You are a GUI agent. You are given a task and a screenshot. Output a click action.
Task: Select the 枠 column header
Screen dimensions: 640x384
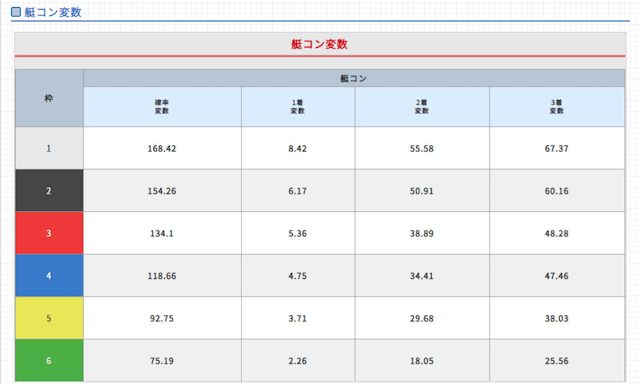[x=49, y=98]
